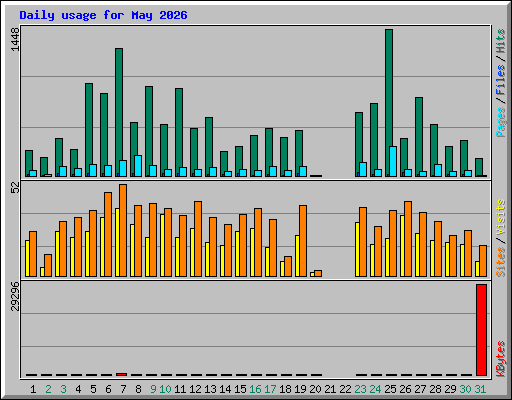Click the Files legend label
512x400 pixels.
coord(500,80)
